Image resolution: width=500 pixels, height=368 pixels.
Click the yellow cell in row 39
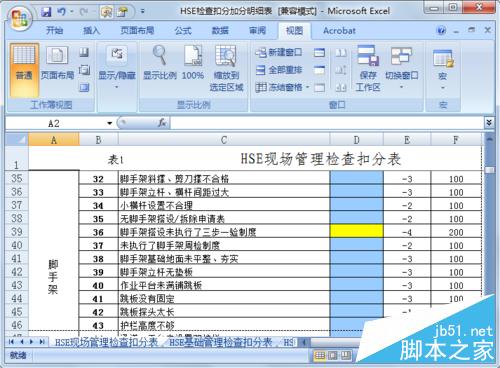click(357, 231)
